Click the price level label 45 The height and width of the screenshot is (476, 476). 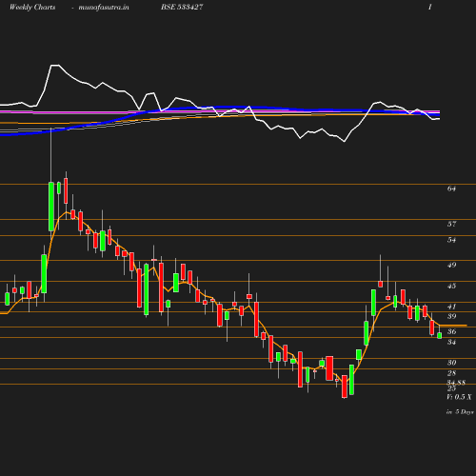pyautogui.click(x=451, y=286)
